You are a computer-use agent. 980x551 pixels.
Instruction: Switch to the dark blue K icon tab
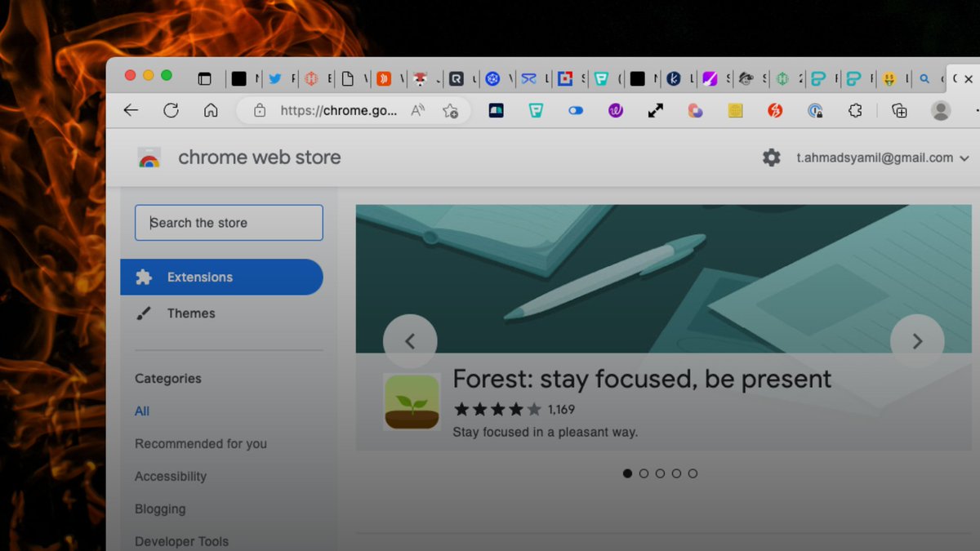(674, 79)
